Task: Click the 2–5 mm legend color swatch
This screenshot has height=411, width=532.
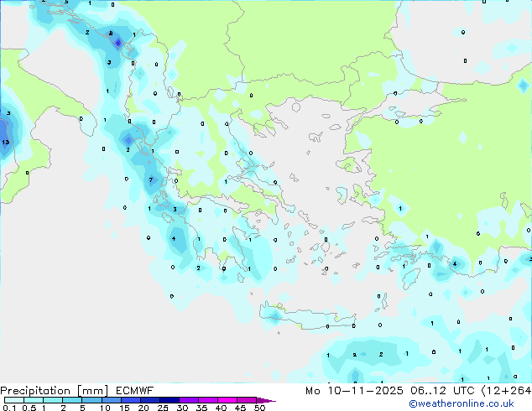Action: tap(72, 400)
